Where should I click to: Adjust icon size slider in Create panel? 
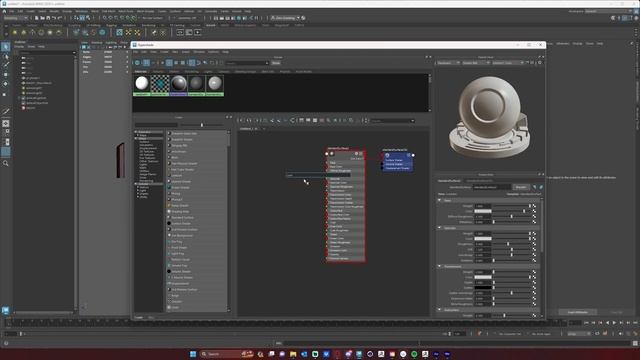(x=202, y=125)
